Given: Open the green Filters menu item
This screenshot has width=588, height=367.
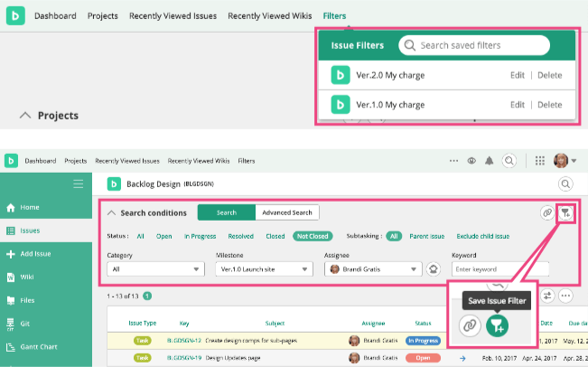Looking at the screenshot, I should (334, 16).
